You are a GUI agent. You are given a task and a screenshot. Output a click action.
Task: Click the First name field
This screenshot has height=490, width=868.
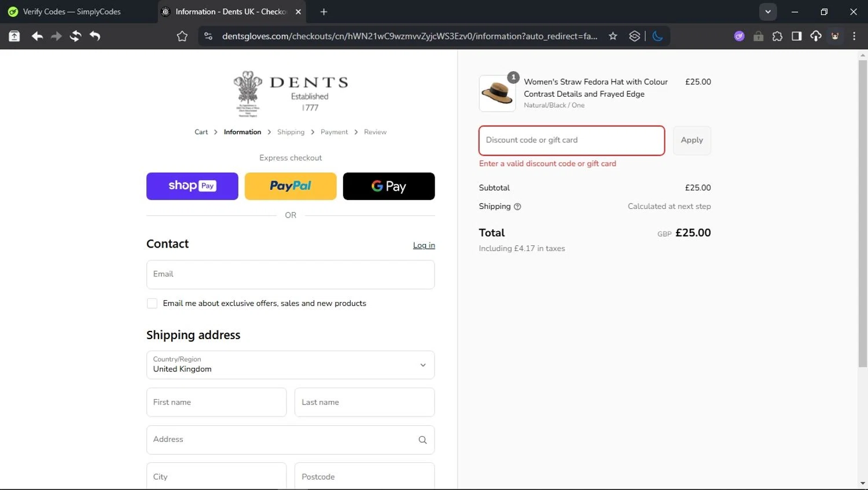tap(216, 403)
